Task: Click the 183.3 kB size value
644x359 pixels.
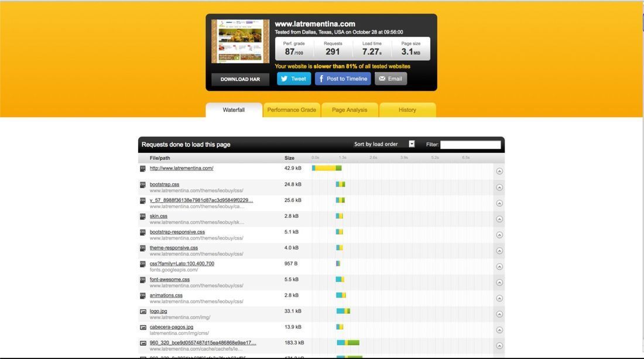Action: 294,343
